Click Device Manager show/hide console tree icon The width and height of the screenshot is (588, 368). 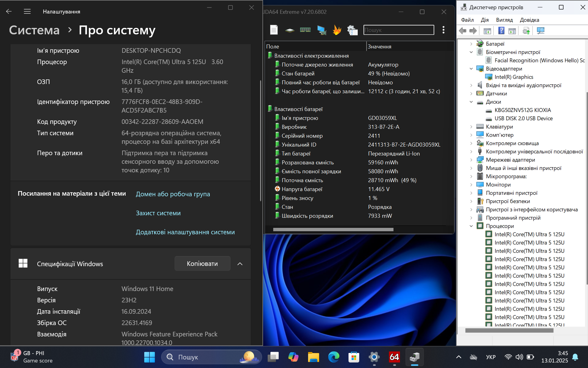[487, 31]
